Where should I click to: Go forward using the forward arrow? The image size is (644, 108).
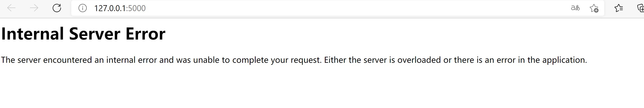click(34, 8)
